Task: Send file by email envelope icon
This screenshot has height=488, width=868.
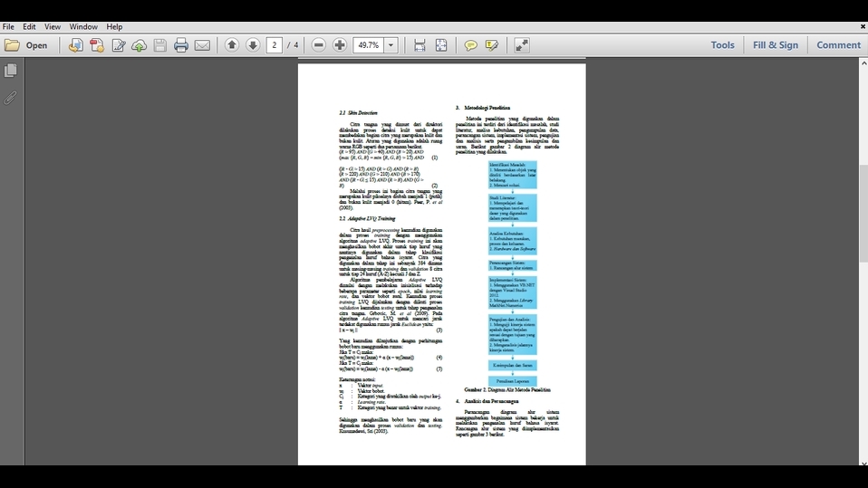Action: [x=202, y=45]
